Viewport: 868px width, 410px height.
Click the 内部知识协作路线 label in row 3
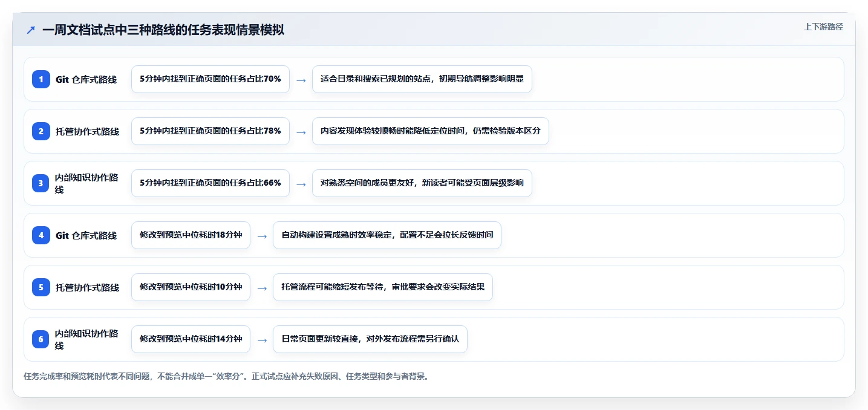(86, 183)
